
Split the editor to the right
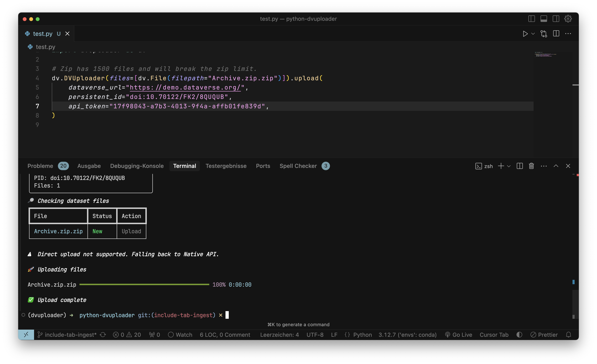click(x=556, y=34)
